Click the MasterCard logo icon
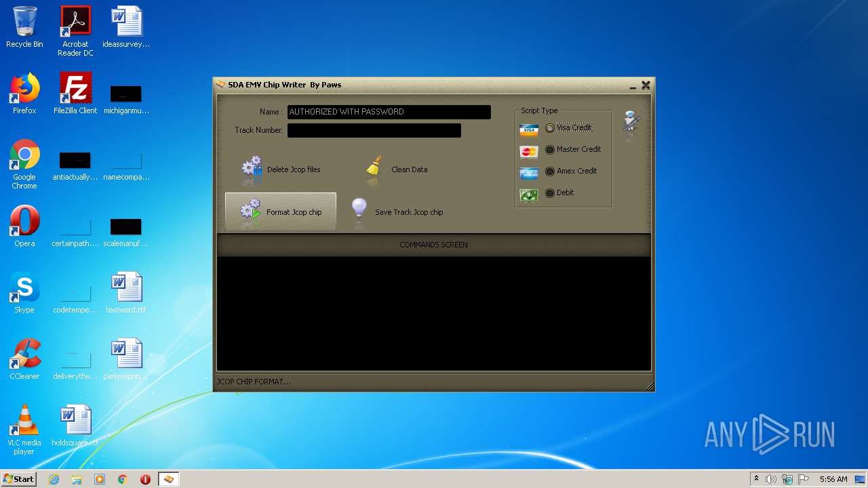The height and width of the screenshot is (488, 868). (x=529, y=151)
